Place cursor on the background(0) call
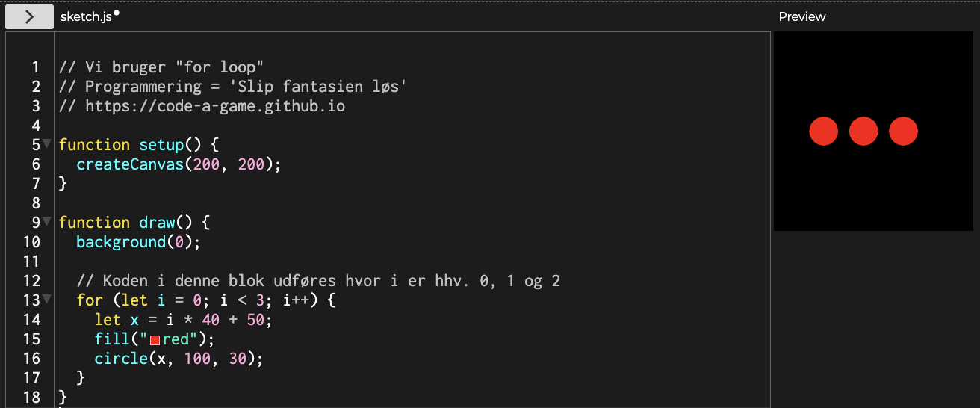The image size is (980, 408). pyautogui.click(x=121, y=242)
